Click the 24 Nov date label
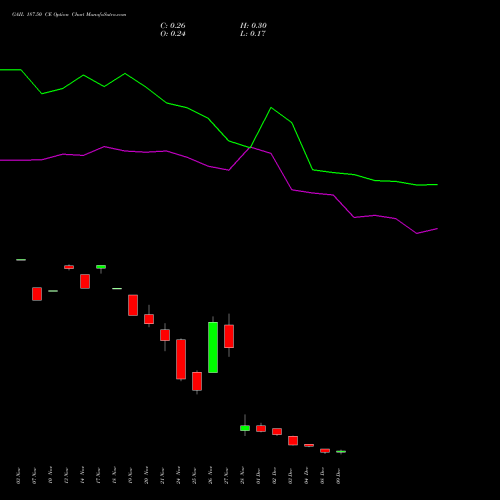Screen dimensions: 500x500 tap(178, 475)
